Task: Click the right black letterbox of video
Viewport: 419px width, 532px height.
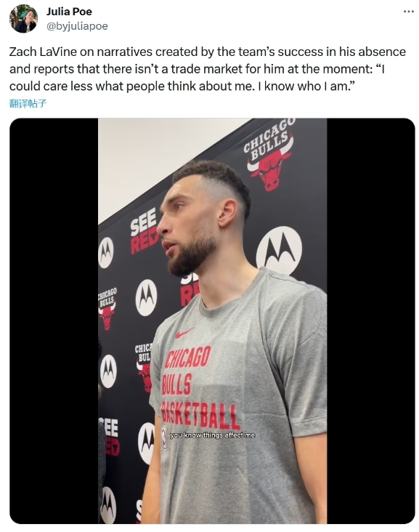Action: tap(371, 321)
